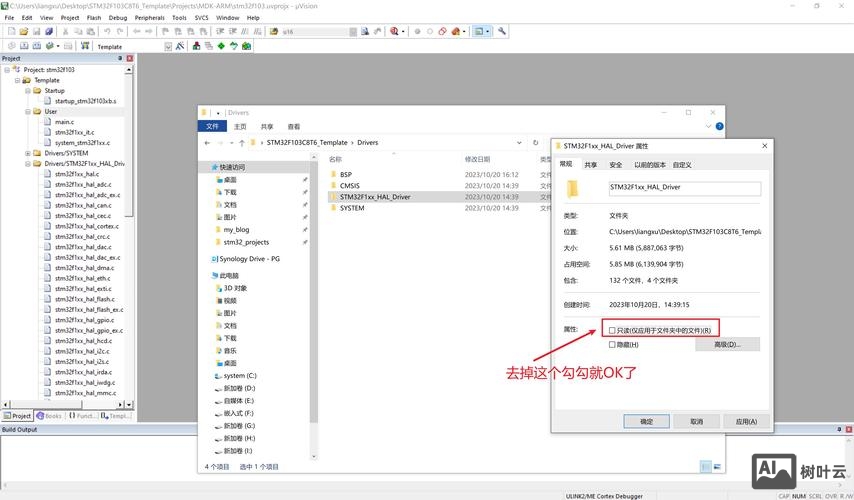Open the window layout dropdown arrow
Viewport: 854px width, 500px height.
point(487,32)
